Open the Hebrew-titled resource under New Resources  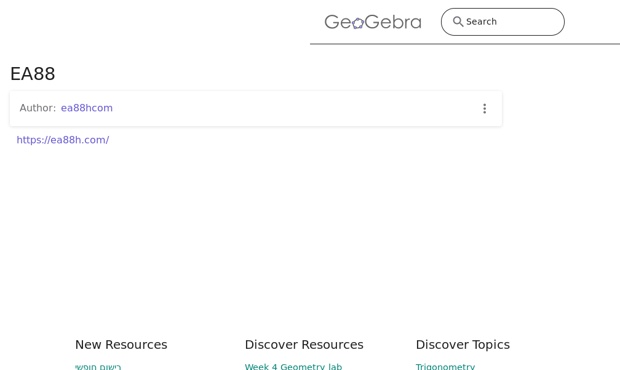click(x=98, y=366)
